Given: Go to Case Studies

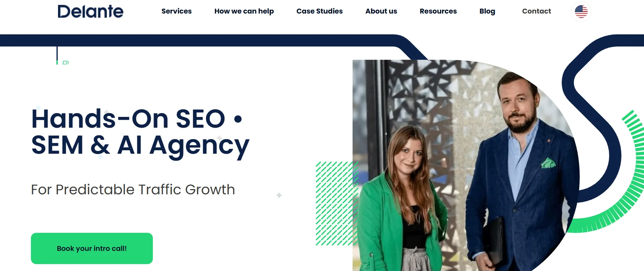Looking at the screenshot, I should (320, 11).
